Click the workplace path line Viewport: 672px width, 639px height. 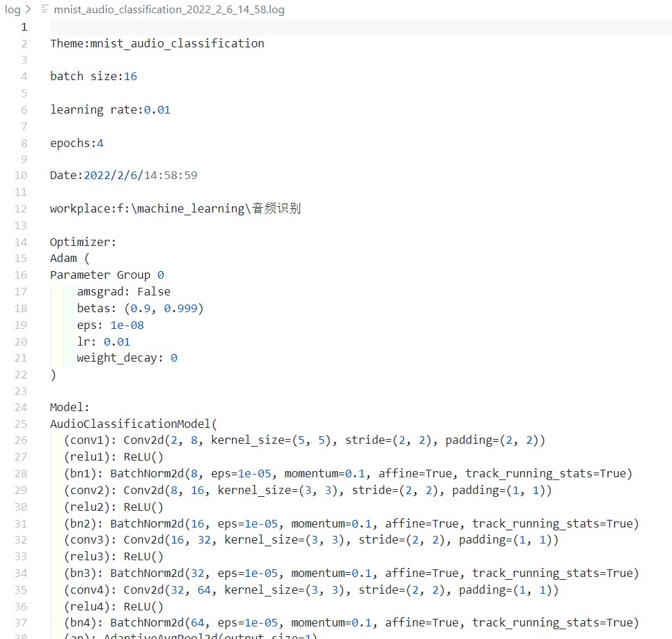(175, 209)
